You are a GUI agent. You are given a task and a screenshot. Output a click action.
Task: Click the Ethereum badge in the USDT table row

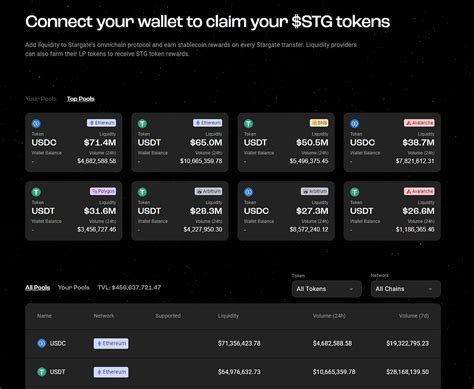coord(111,372)
